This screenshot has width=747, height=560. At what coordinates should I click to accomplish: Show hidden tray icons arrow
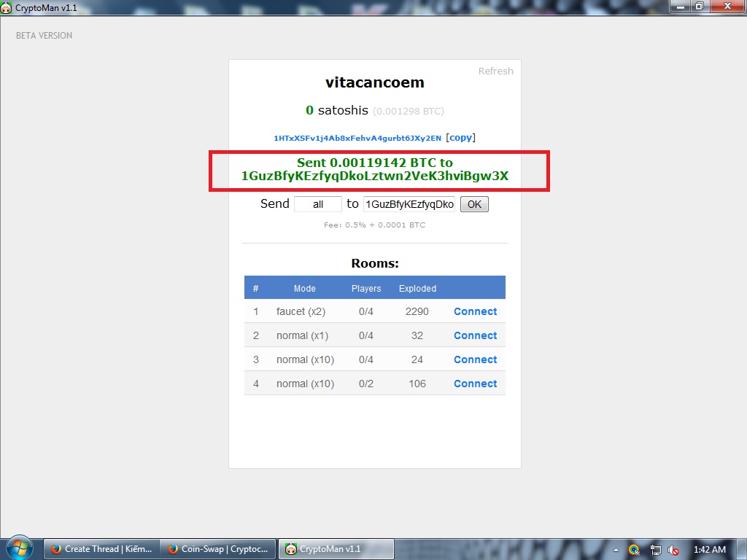tap(616, 550)
